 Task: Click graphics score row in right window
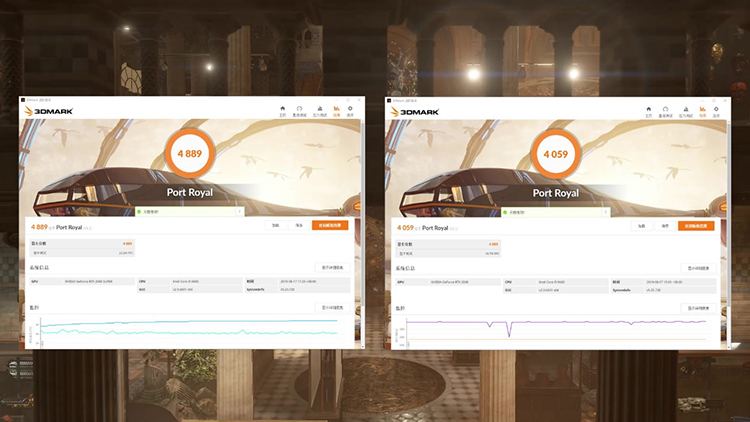point(448,244)
